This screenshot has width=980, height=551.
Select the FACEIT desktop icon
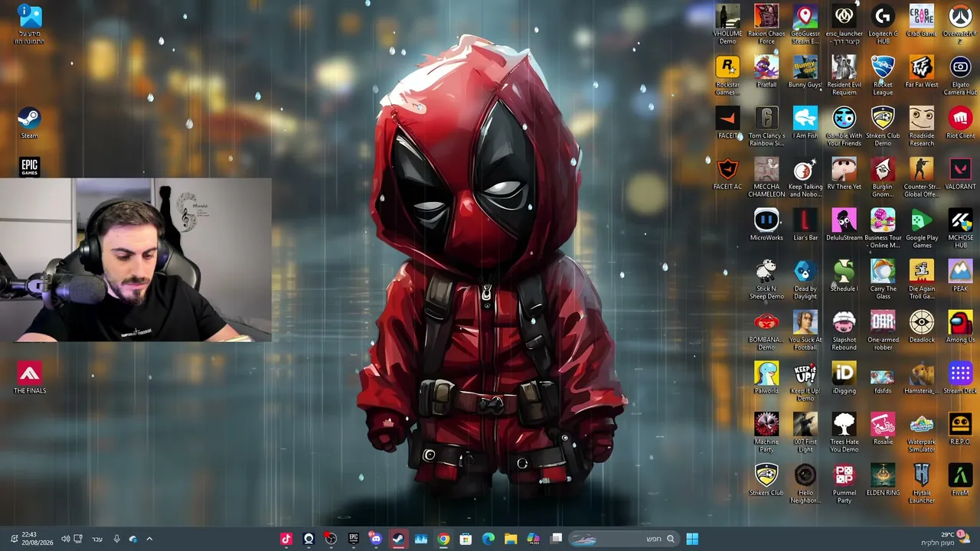[x=727, y=123]
